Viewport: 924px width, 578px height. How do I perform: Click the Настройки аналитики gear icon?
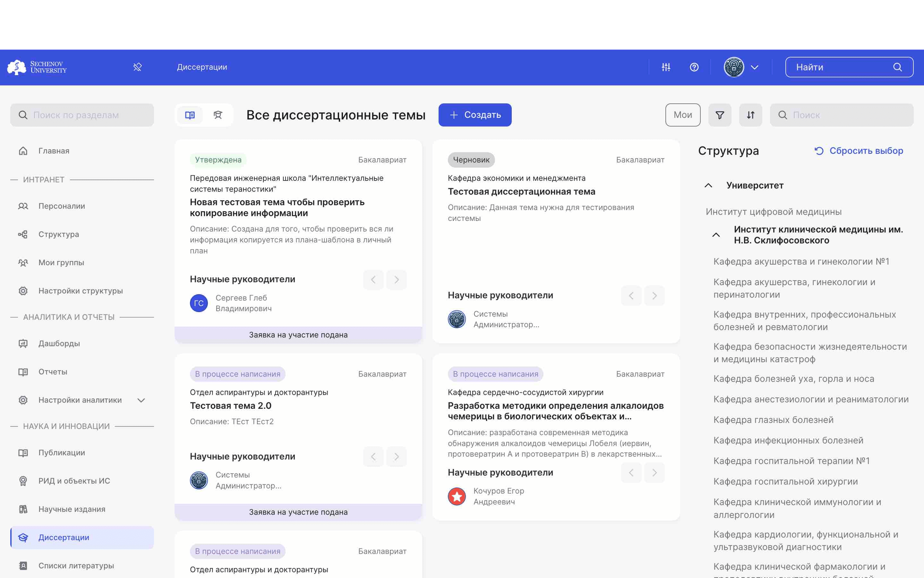pyautogui.click(x=23, y=400)
